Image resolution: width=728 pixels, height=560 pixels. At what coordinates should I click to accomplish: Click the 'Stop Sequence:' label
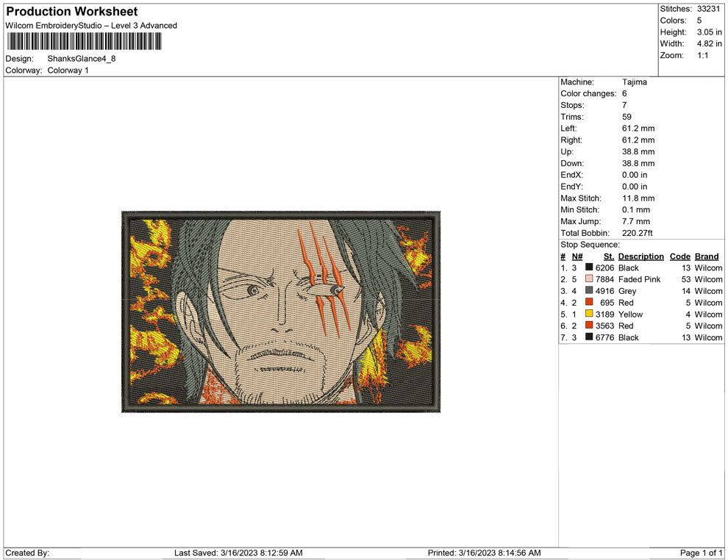click(590, 245)
